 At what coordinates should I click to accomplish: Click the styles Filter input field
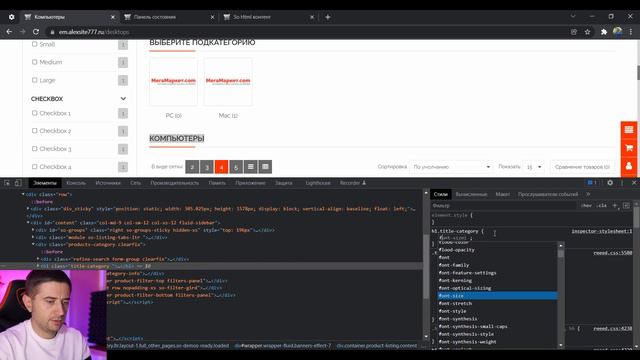[504, 206]
